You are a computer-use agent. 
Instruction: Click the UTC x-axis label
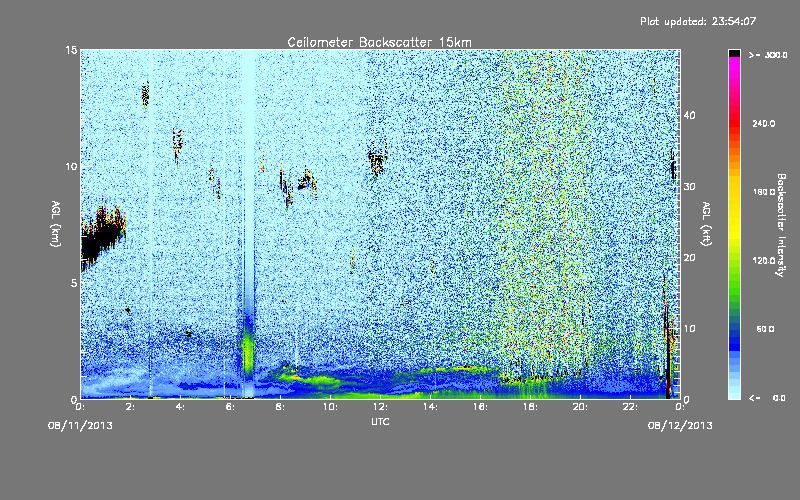[x=380, y=421]
